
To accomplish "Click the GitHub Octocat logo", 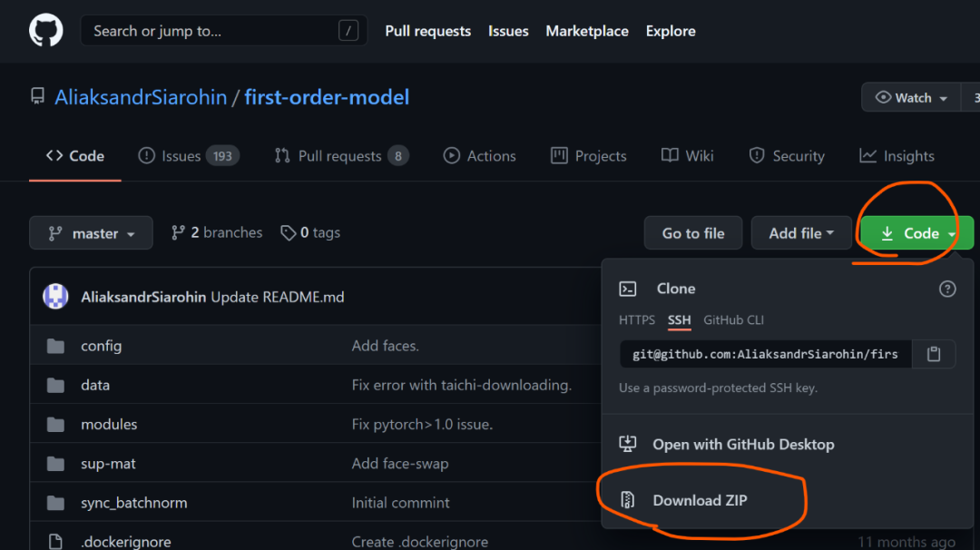I will [45, 30].
